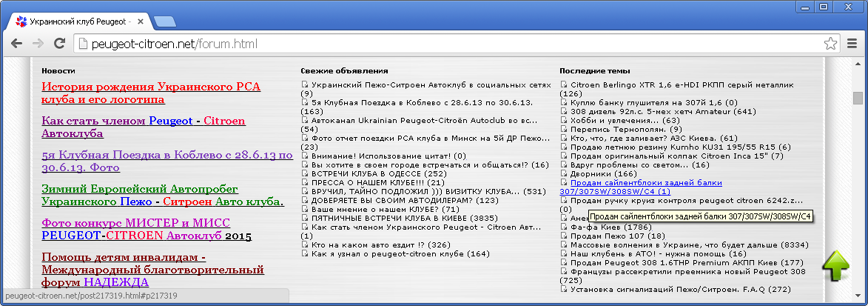Screen dimensions: 868x306
Task: Open Внимание! Использование цитат! topic
Action: pos(389,156)
